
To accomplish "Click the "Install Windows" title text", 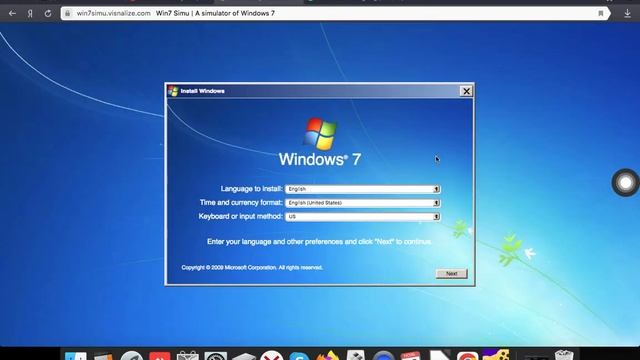I will tap(202, 91).
